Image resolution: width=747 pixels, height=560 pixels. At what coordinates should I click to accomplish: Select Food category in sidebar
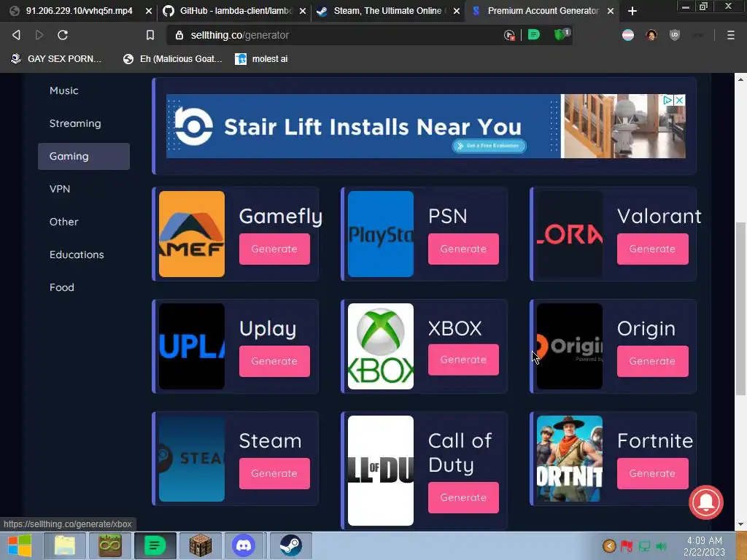coord(62,287)
